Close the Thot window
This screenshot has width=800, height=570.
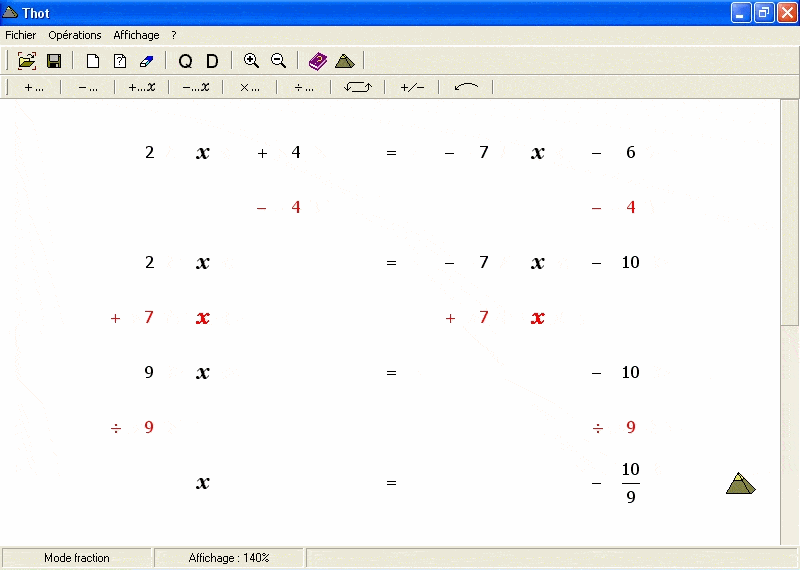pyautogui.click(x=787, y=13)
